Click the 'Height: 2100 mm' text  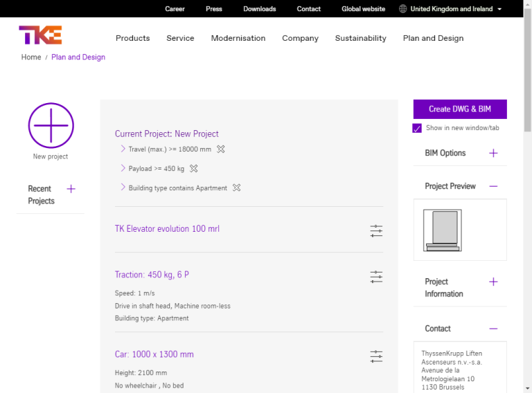[141, 373]
